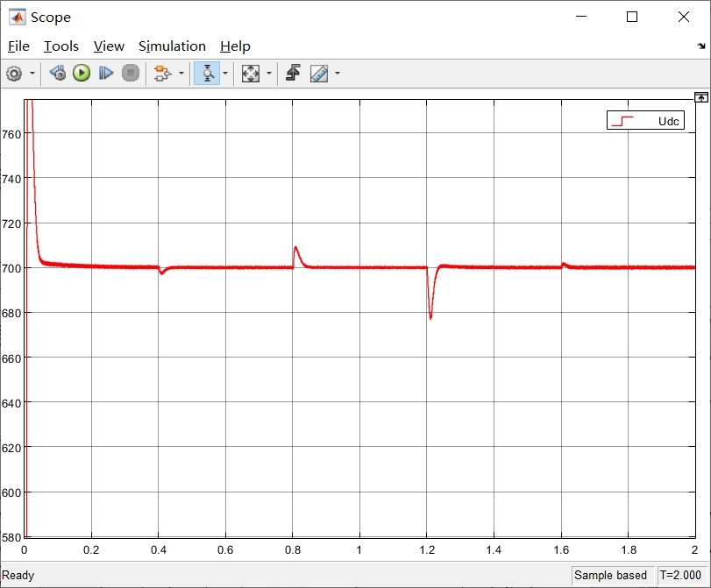
Task: Click the Scale Axes Limits icon
Action: pos(251,73)
